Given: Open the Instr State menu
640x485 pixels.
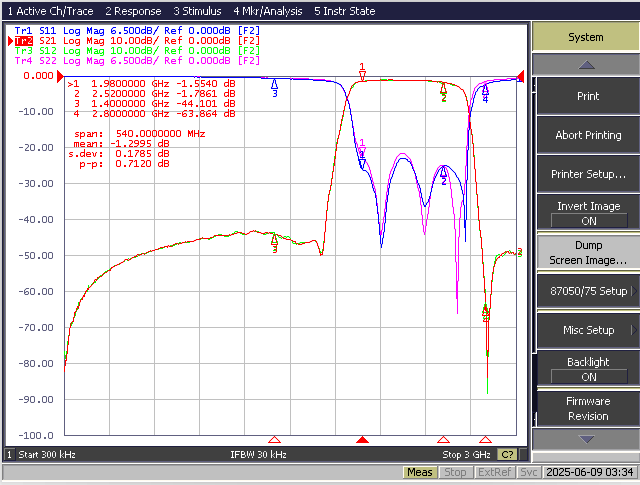Looking at the screenshot, I should coord(344,11).
